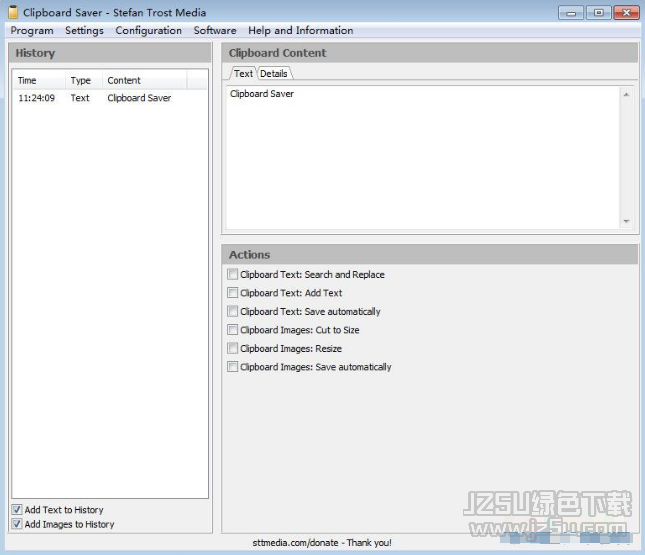Maximize the Clipboard Saver window

(599, 13)
